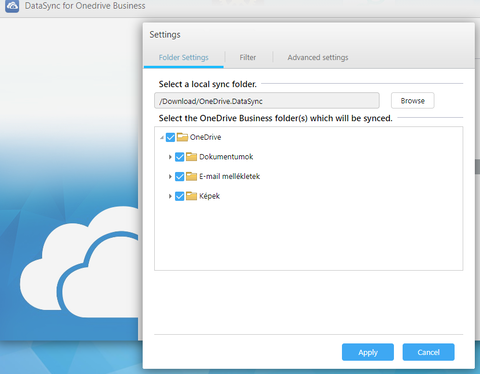The width and height of the screenshot is (480, 374).
Task: Switch to the Folder Settings tab
Action: [x=184, y=58]
